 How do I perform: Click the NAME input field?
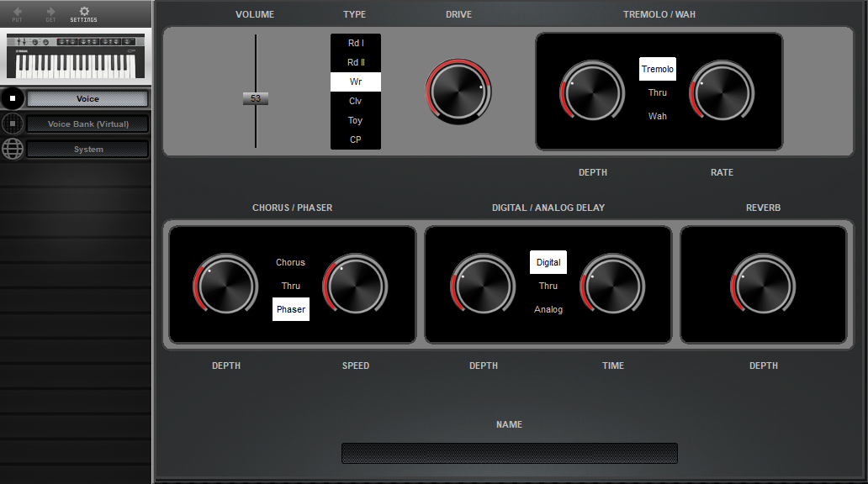(508, 453)
